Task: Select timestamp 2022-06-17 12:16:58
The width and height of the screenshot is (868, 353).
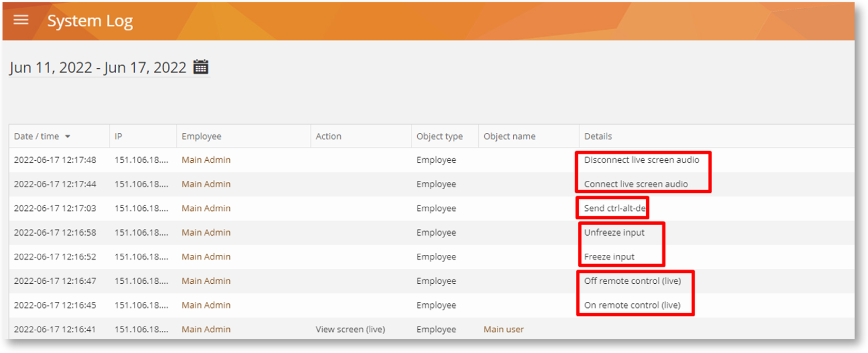Action: [55, 233]
